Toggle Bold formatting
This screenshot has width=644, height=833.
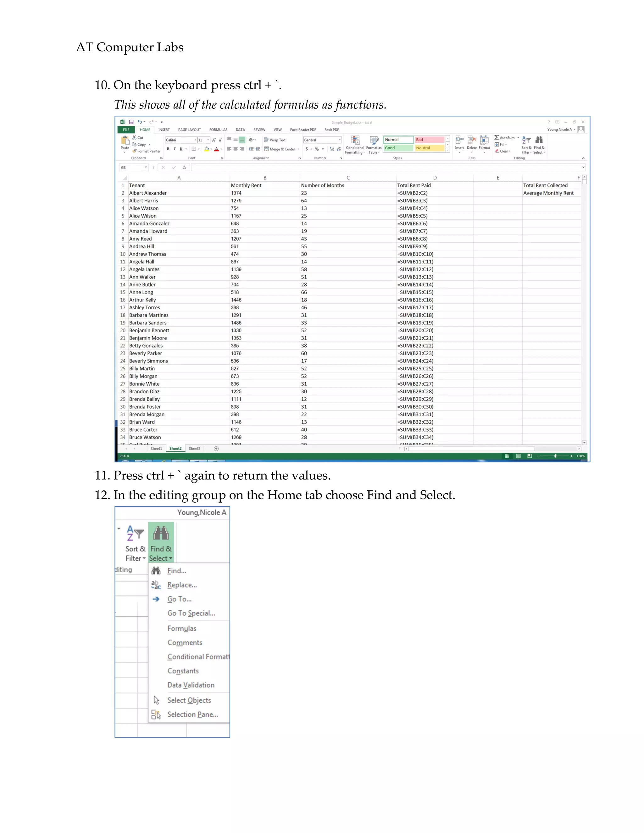(x=168, y=149)
